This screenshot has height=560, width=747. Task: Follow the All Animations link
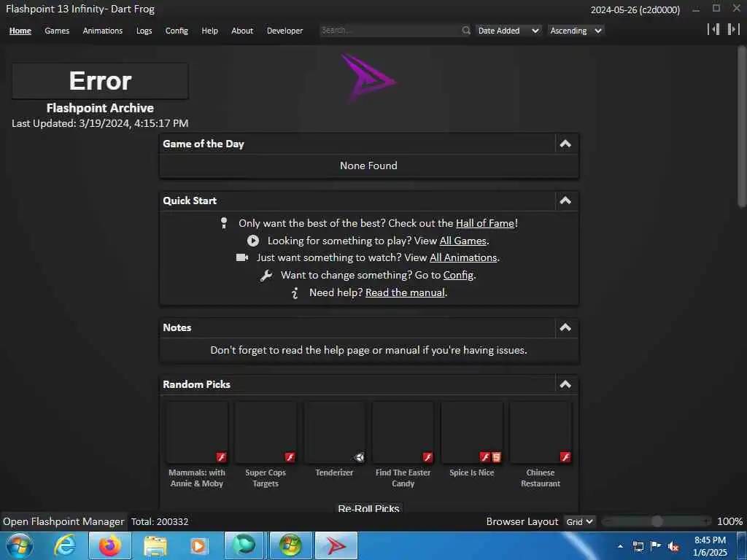[463, 257]
